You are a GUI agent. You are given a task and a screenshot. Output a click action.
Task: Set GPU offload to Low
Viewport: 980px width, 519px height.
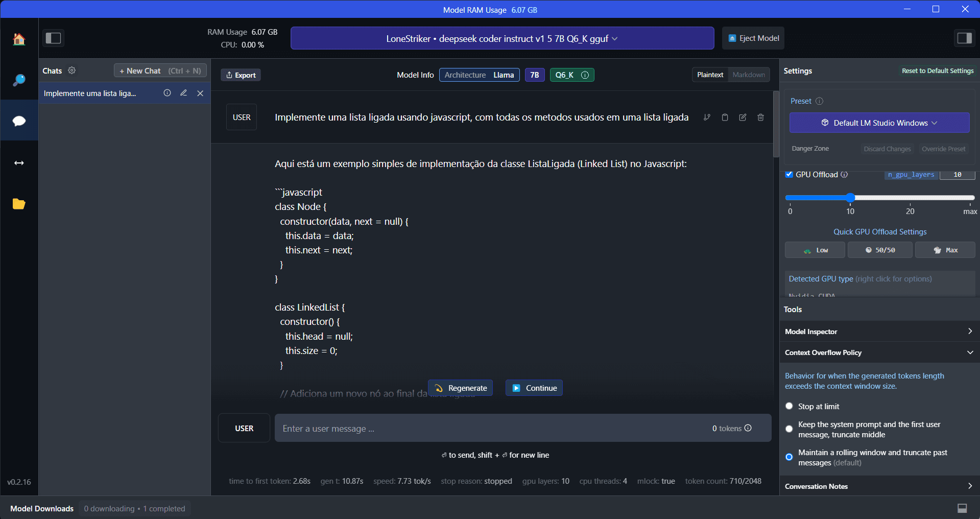[x=815, y=250]
